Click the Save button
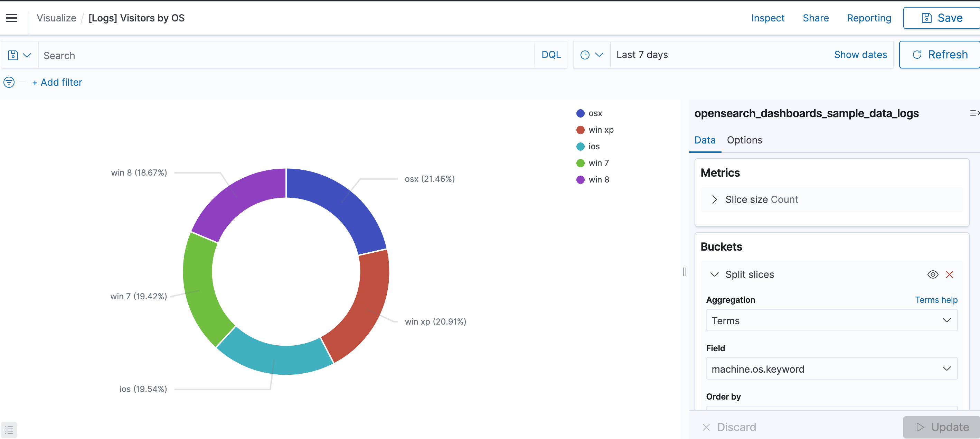The width and height of the screenshot is (980, 439). pyautogui.click(x=942, y=18)
